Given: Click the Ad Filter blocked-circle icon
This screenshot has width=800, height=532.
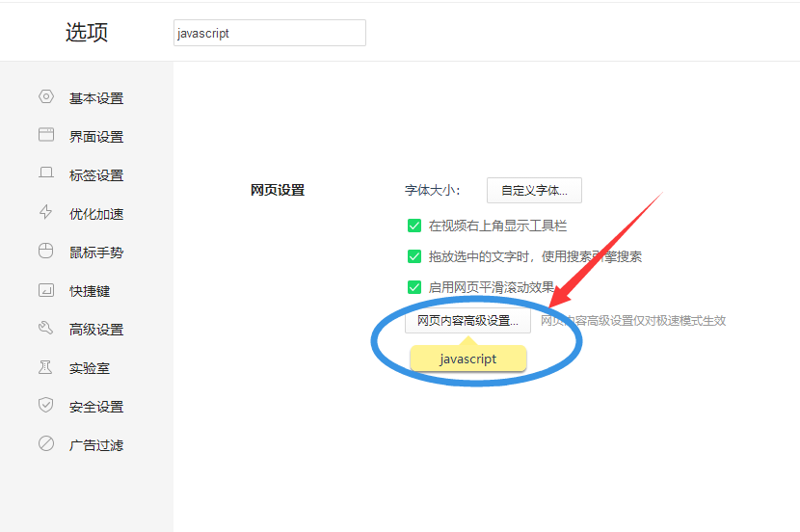Looking at the screenshot, I should [46, 444].
